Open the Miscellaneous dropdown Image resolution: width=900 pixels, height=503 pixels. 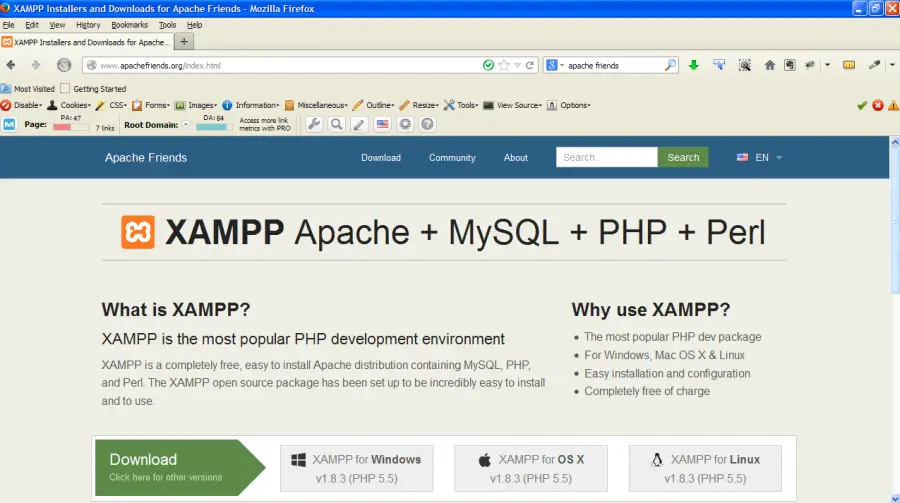tap(316, 105)
